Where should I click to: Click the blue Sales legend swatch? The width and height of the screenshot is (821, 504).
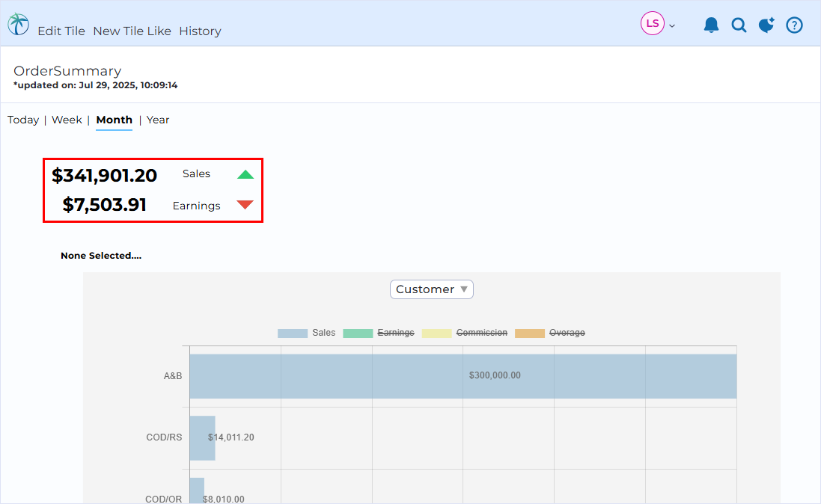[x=292, y=334]
